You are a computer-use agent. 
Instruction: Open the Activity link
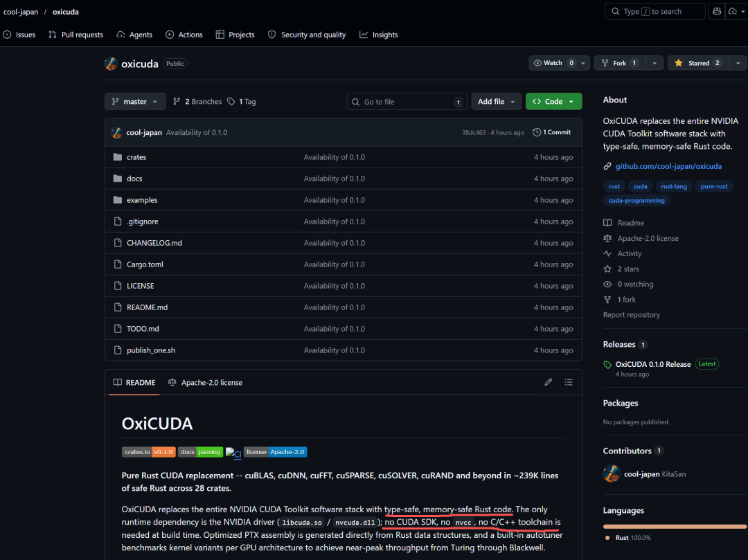[623, 253]
